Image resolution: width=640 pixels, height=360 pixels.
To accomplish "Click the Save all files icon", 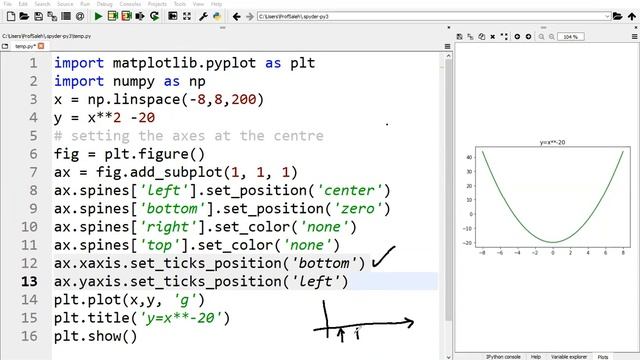I will pos(52,16).
